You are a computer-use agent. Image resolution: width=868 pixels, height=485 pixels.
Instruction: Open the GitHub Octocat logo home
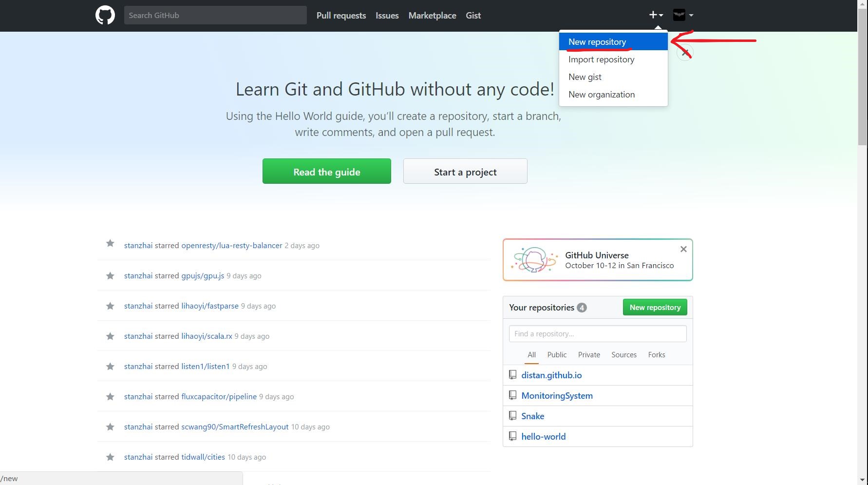[x=105, y=16]
